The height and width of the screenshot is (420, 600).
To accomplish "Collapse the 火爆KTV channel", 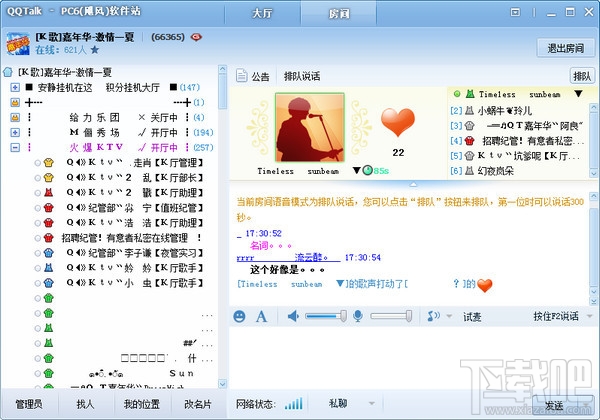I will tap(15, 147).
